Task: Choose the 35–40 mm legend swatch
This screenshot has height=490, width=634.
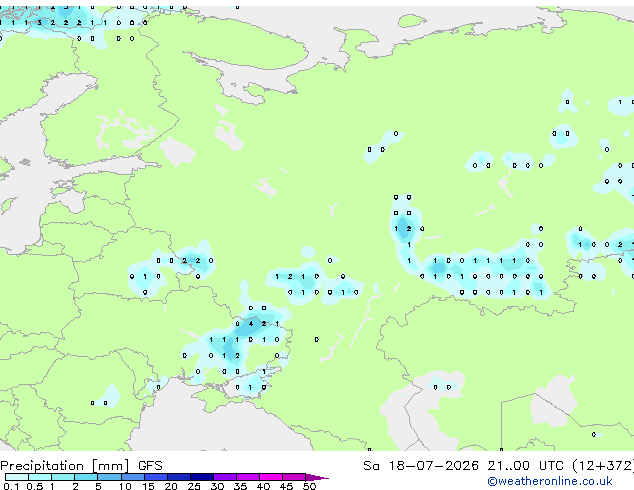Action: (248, 477)
